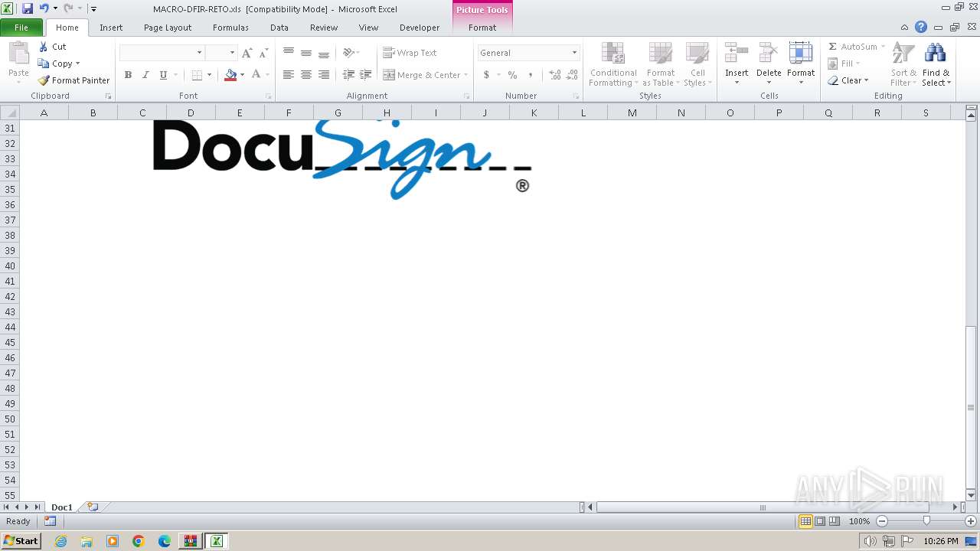Increase font size with the larger A icon
The height and width of the screenshot is (551, 980).
click(x=247, y=53)
